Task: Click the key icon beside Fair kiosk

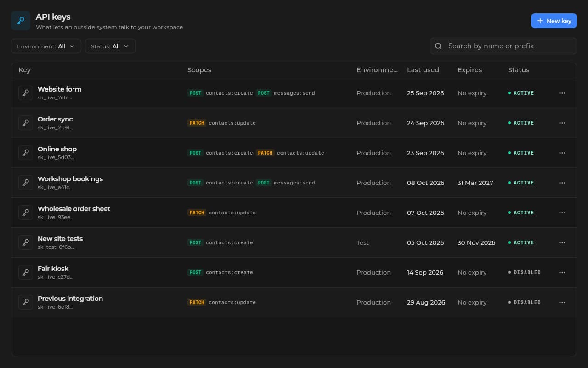Action: pyautogui.click(x=26, y=272)
